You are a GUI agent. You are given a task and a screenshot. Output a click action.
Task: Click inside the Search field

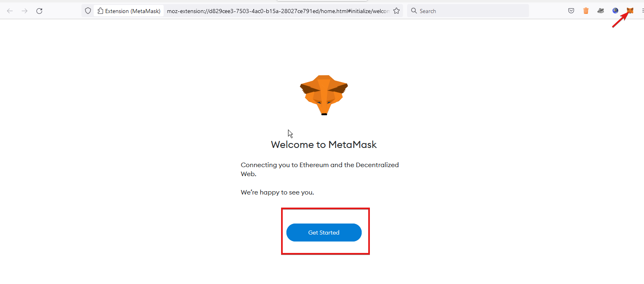click(468, 11)
